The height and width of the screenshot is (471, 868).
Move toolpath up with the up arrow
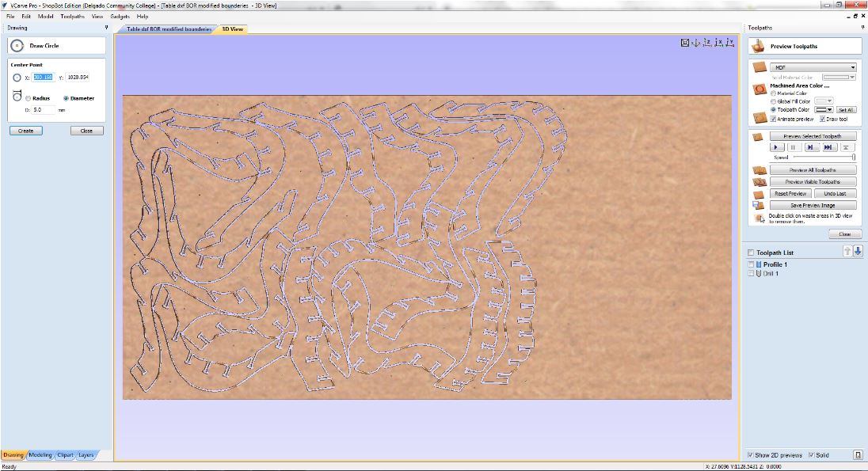[847, 251]
